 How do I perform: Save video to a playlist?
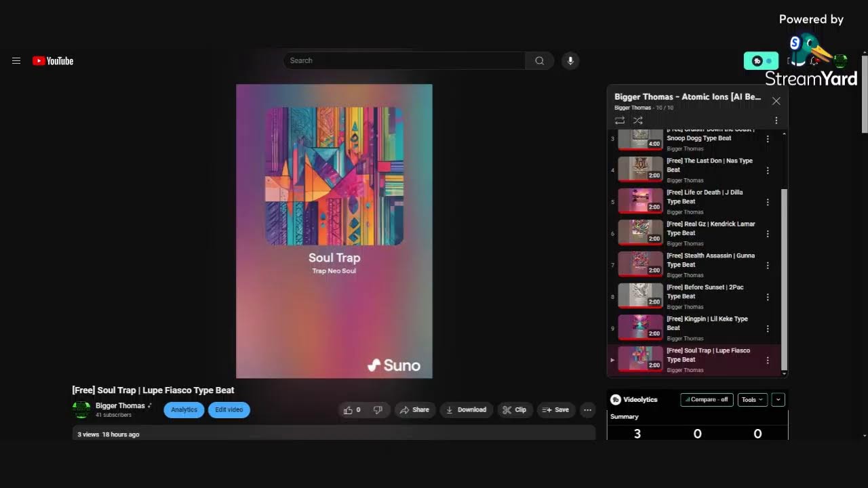coord(555,409)
